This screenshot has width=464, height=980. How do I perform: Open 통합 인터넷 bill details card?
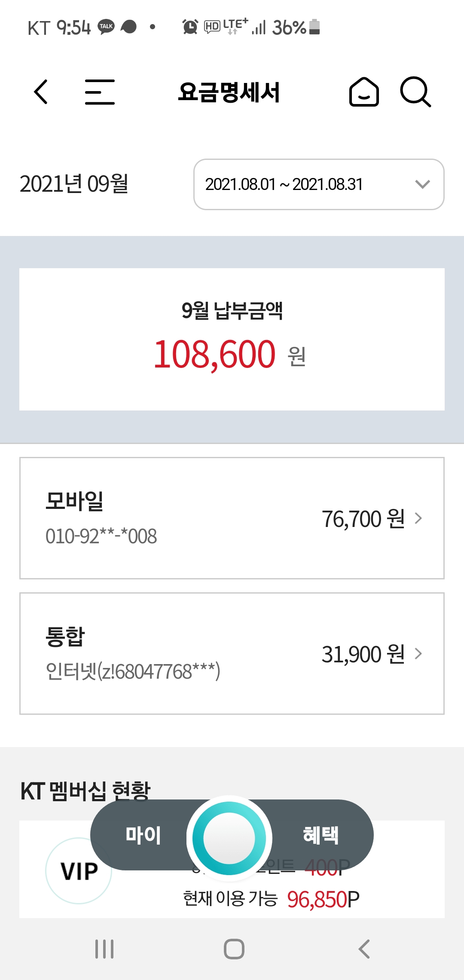(232, 654)
